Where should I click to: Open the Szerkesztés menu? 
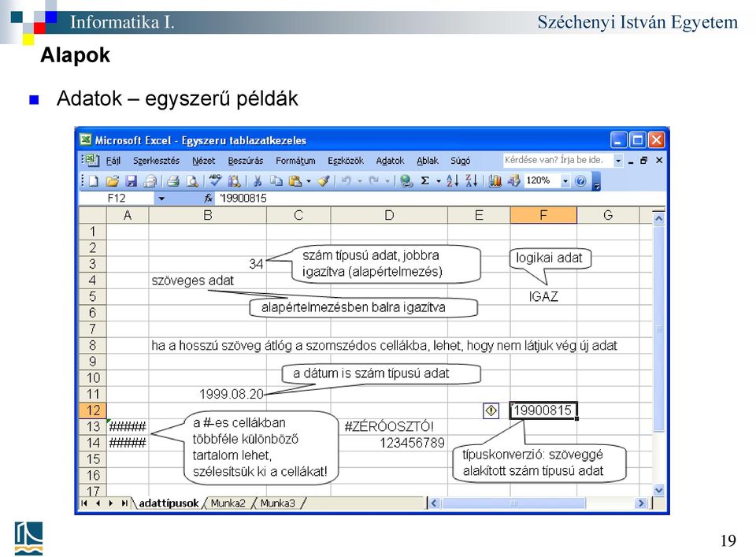(x=156, y=161)
